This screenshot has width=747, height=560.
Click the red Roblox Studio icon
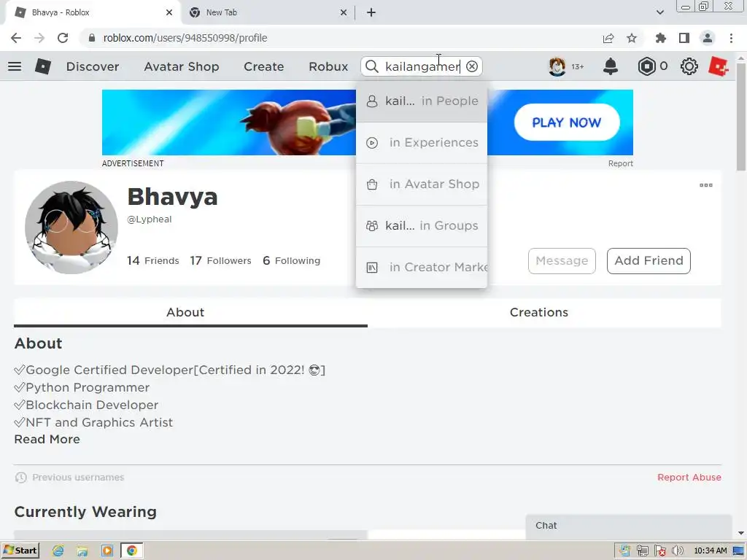click(x=719, y=66)
